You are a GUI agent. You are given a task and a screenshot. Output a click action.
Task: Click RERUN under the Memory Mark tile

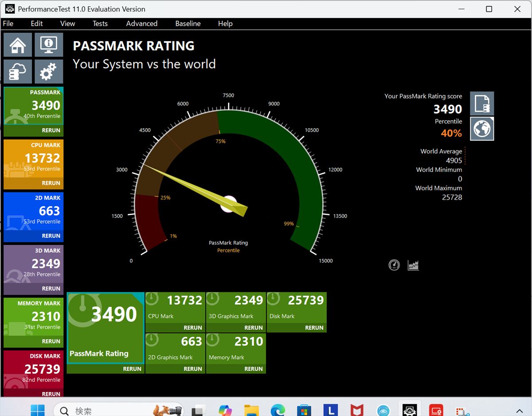click(x=254, y=369)
